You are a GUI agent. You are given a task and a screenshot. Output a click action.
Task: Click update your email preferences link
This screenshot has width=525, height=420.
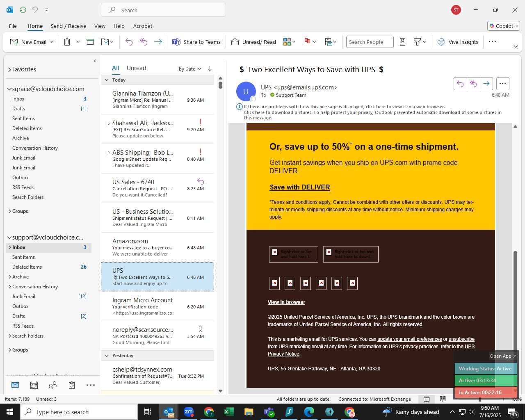(x=410, y=339)
